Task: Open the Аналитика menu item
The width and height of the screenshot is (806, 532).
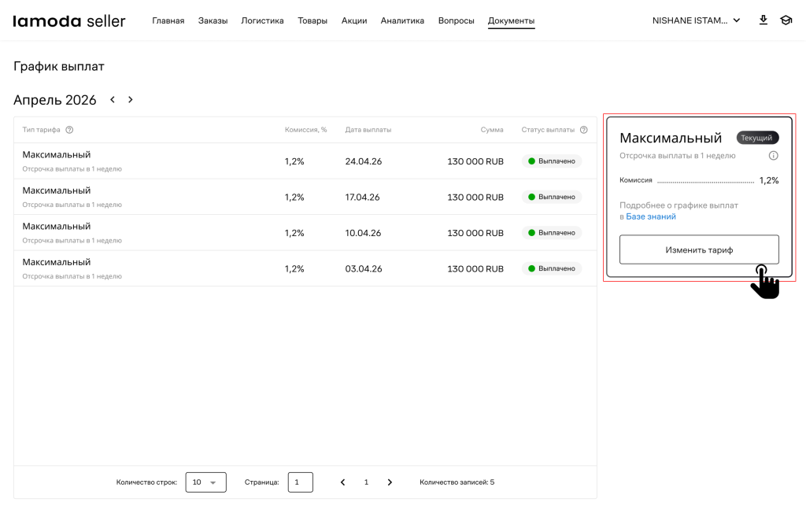Action: (x=402, y=20)
